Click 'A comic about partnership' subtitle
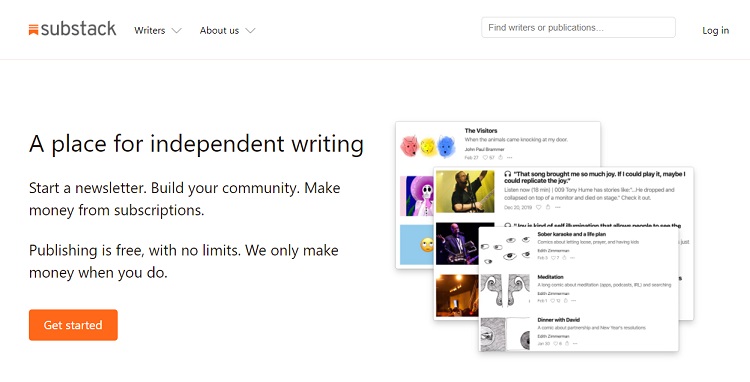Image resolution: width=750 pixels, height=382 pixels. point(591,328)
